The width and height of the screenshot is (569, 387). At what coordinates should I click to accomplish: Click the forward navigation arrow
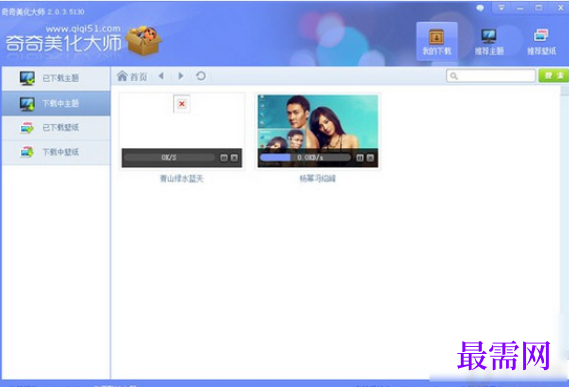coord(181,76)
